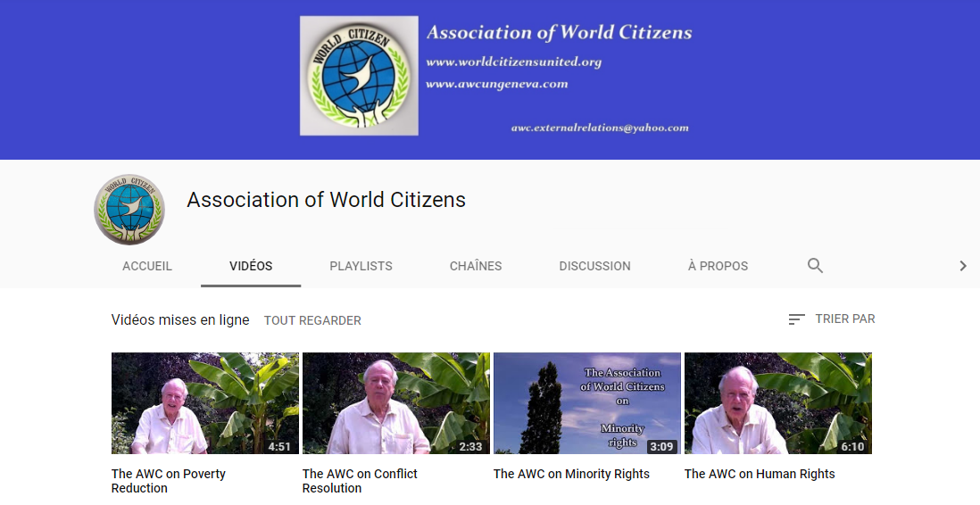This screenshot has width=980, height=505.
Task: Open the Playlists tab
Action: click(361, 266)
